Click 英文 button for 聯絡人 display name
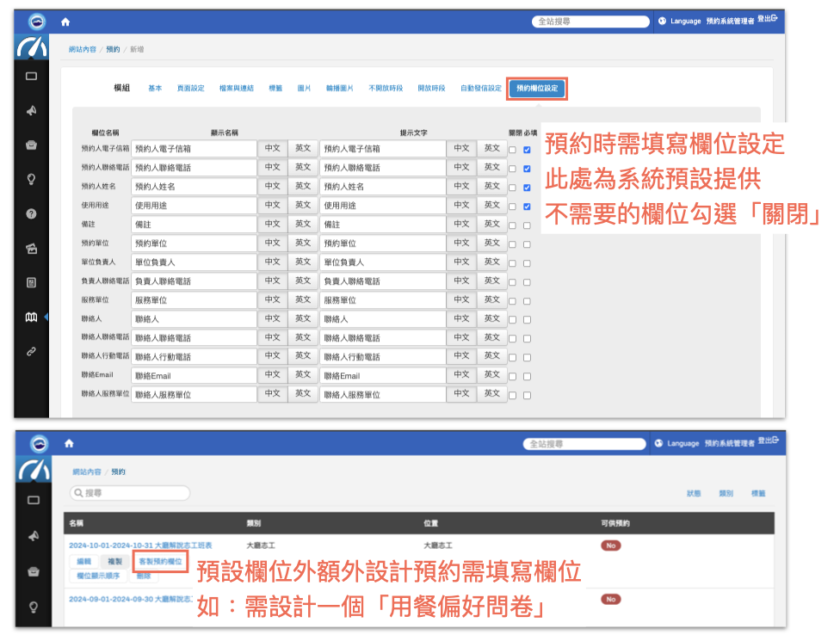840x635 pixels. click(302, 318)
